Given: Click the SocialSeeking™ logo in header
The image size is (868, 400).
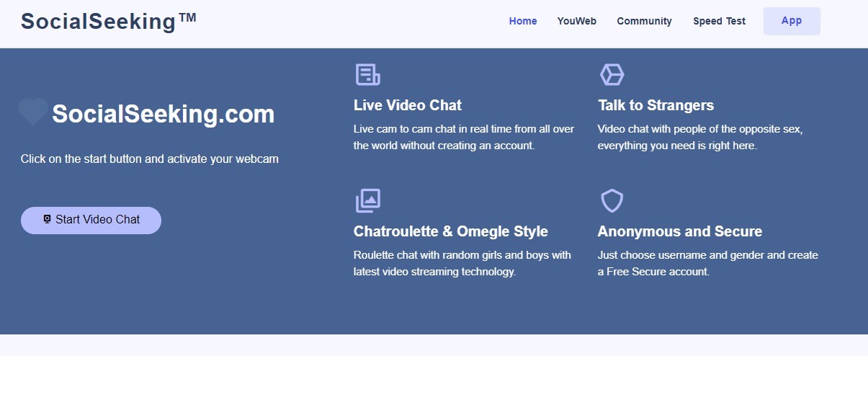Looking at the screenshot, I should [x=109, y=22].
